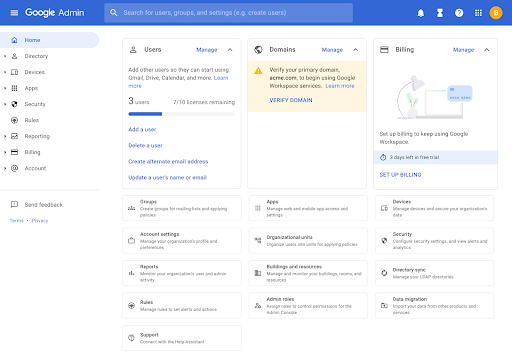Click the Users card person icon
Image resolution: width=512 pixels, height=363 pixels.
[133, 50]
